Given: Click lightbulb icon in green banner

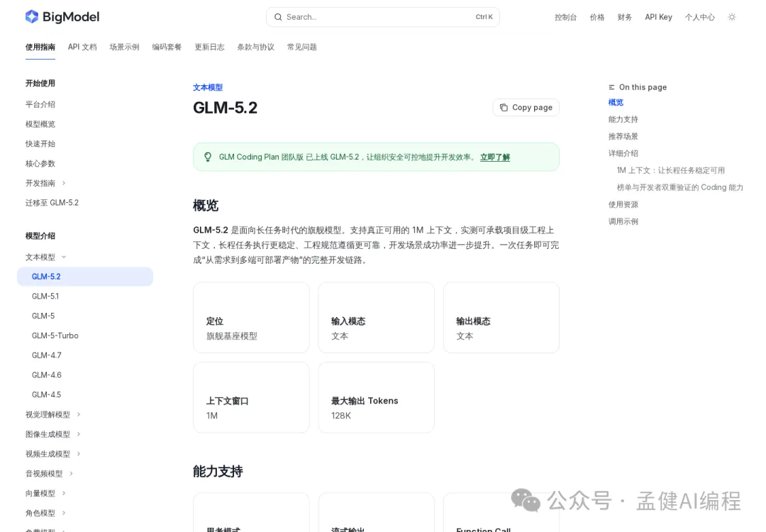Looking at the screenshot, I should (208, 157).
